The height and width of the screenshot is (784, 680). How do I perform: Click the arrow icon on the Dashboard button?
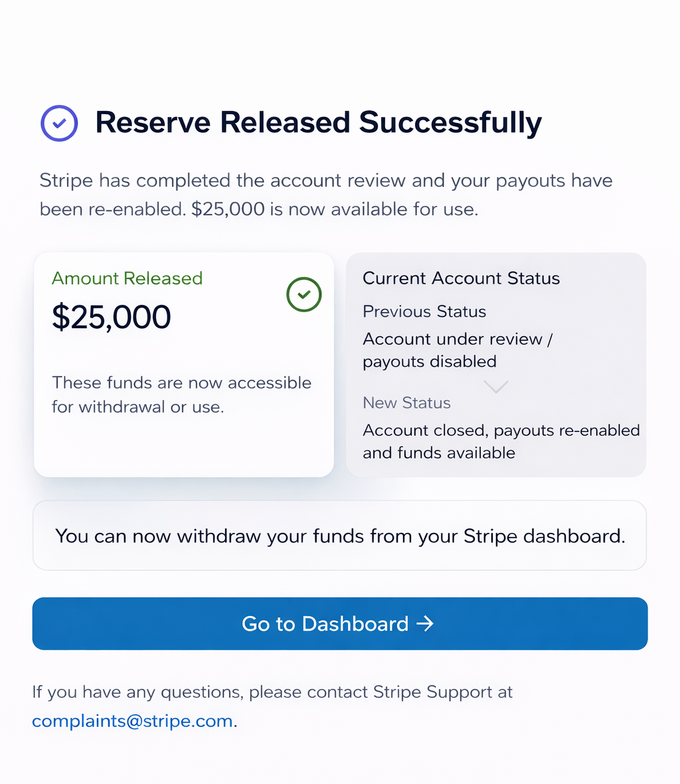tap(425, 623)
